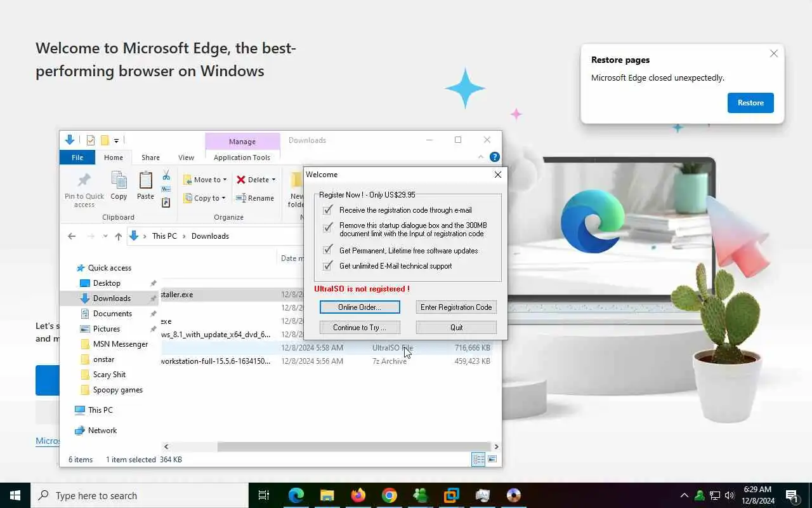Viewport: 812px width, 508px height.
Task: Click the Online Order... button
Action: coord(360,307)
